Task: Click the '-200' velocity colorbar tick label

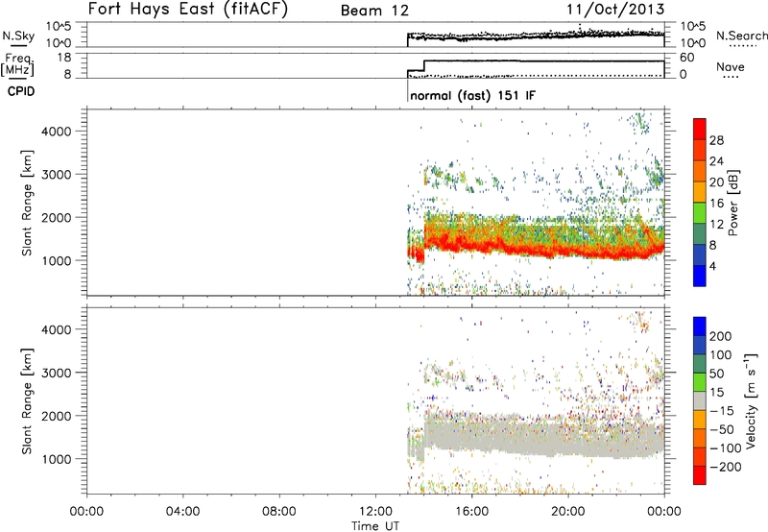Action: pos(726,467)
